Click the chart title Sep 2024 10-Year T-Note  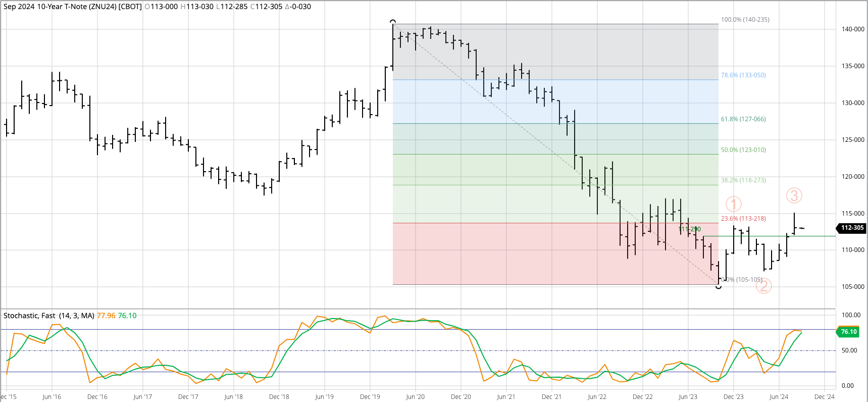click(x=72, y=7)
